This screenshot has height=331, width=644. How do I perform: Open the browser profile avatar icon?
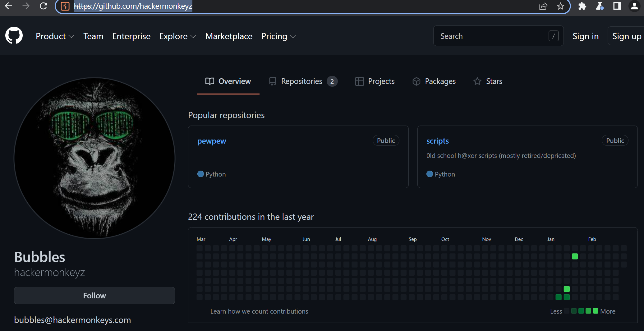pos(634,6)
